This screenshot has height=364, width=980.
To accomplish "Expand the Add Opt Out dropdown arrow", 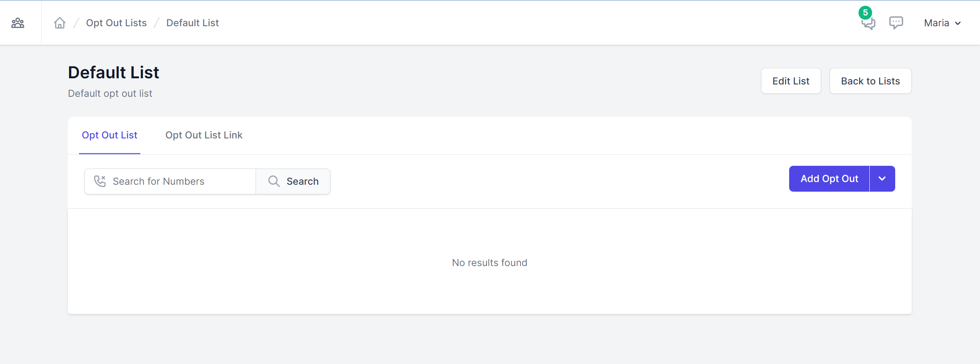I will 882,179.
